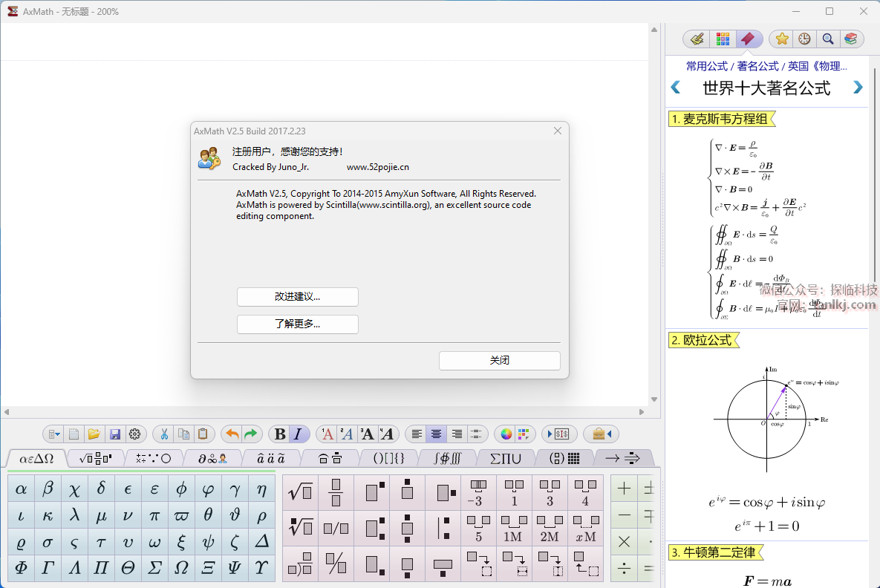Click the orange undo arrow

[232, 434]
